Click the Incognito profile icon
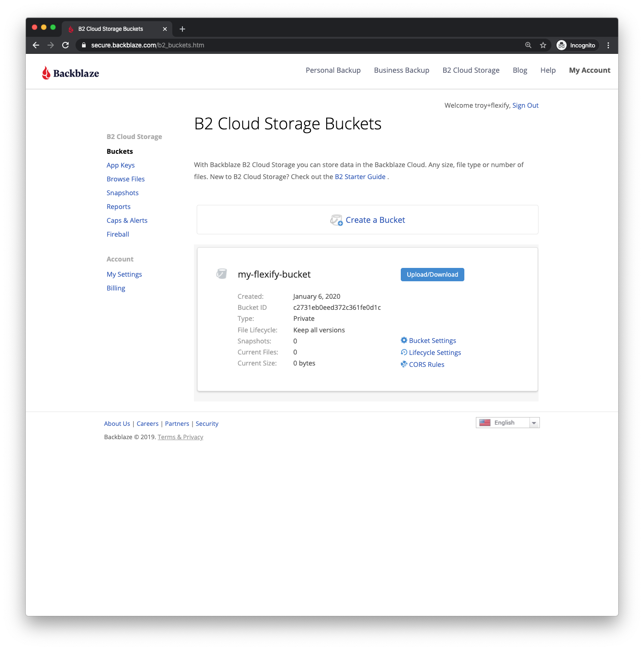This screenshot has width=644, height=650. click(x=562, y=45)
